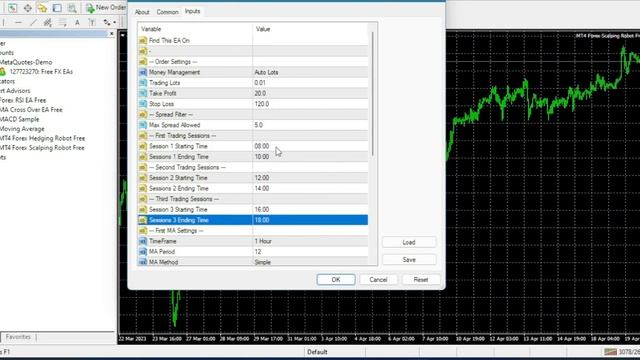Click the icon beside TimeFrame
This screenshot has height=360, width=640.
(x=143, y=241)
